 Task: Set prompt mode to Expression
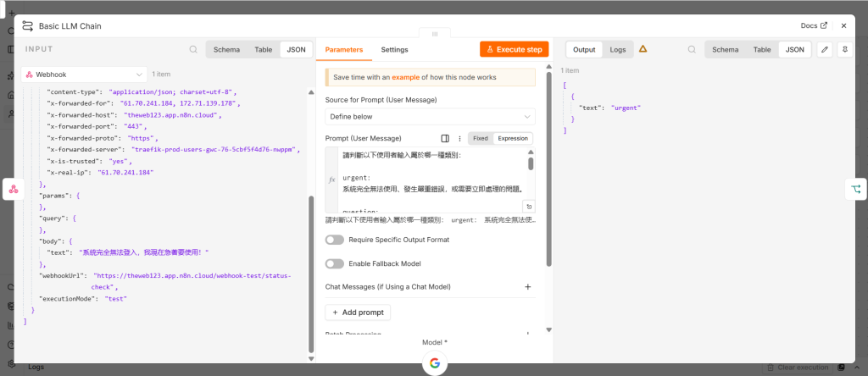pyautogui.click(x=513, y=138)
